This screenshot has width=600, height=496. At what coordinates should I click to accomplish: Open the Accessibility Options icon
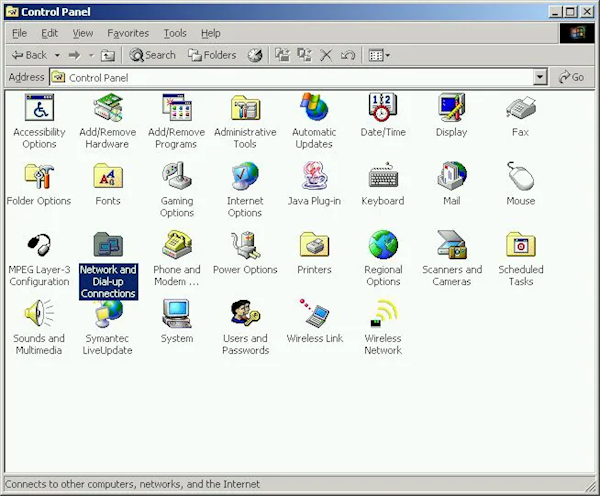tap(39, 108)
